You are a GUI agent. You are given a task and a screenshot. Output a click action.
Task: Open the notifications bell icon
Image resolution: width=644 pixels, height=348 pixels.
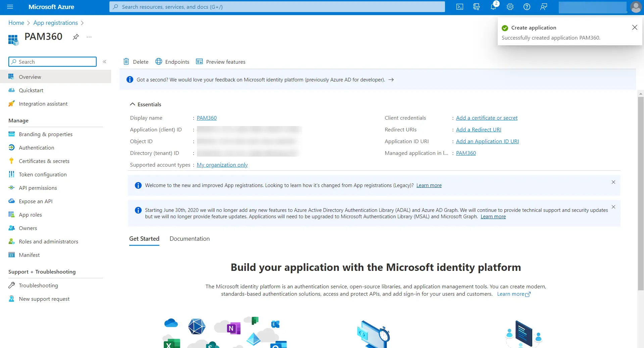493,7
